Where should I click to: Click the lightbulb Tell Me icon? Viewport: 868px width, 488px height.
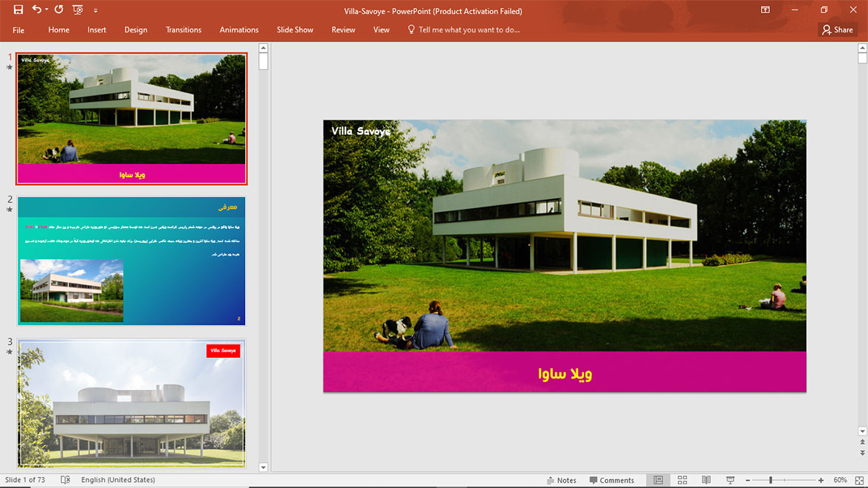click(x=410, y=30)
